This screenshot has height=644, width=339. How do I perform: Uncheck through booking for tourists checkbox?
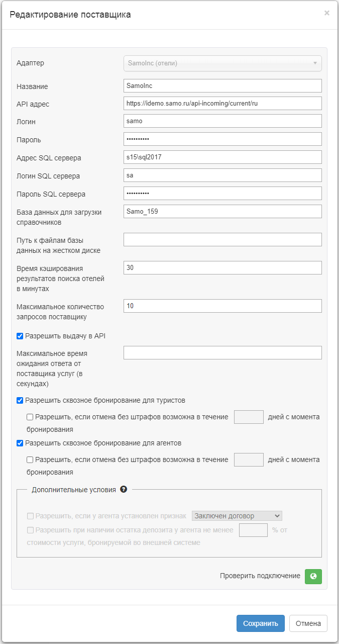tap(20, 401)
